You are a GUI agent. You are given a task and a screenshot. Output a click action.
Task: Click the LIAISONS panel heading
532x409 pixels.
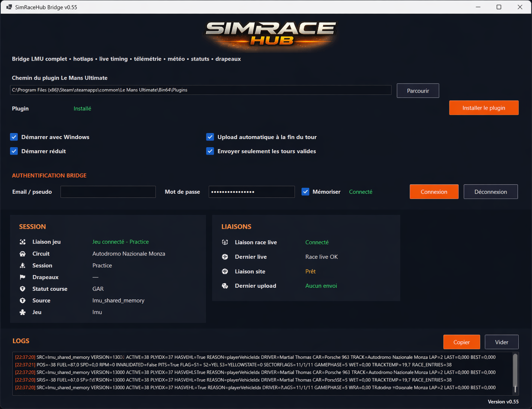(x=236, y=227)
